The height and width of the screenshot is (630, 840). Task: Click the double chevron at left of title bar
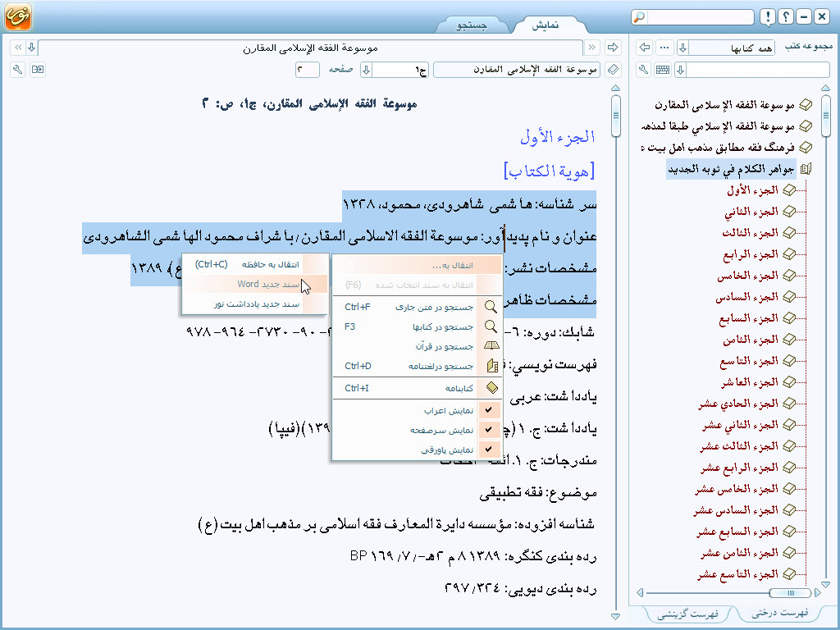(18, 48)
